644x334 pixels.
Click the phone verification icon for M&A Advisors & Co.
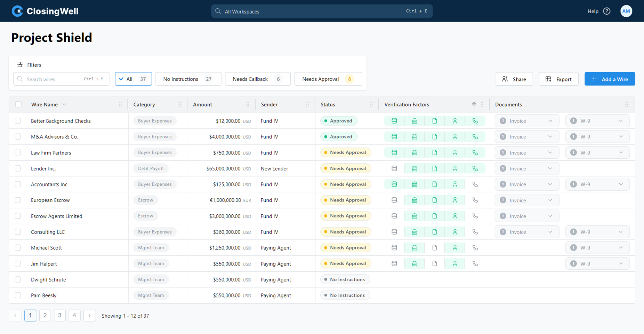click(x=475, y=136)
